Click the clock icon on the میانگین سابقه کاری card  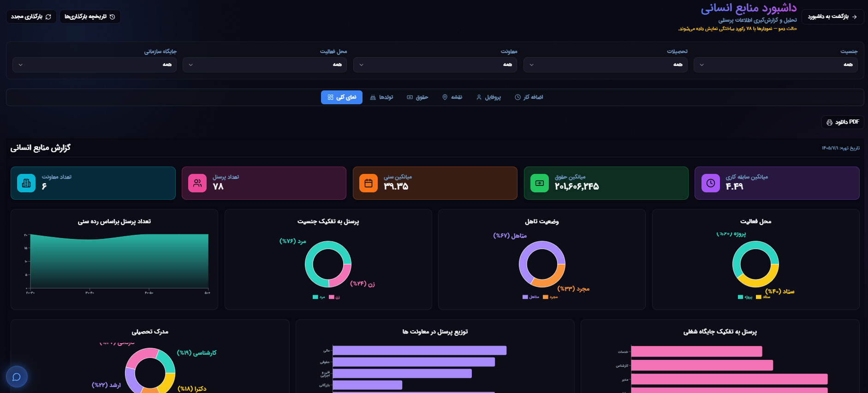click(711, 183)
